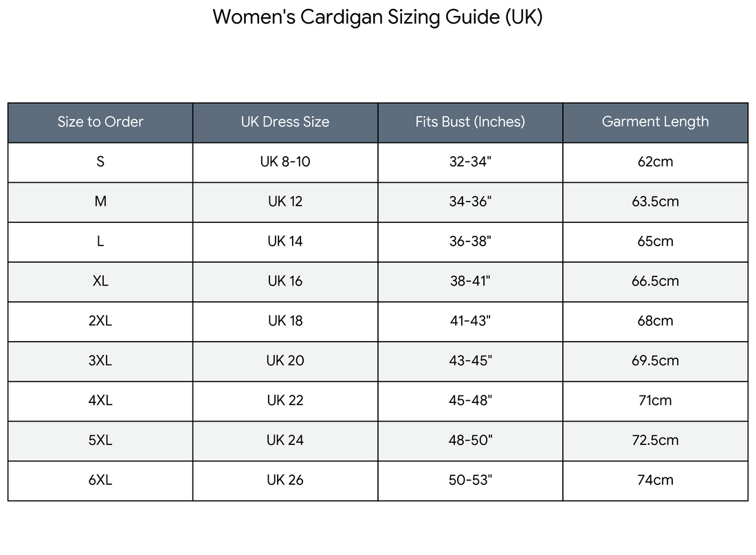The image size is (756, 555).
Task: Click the 72.5cm garment length cell
Action: click(655, 441)
